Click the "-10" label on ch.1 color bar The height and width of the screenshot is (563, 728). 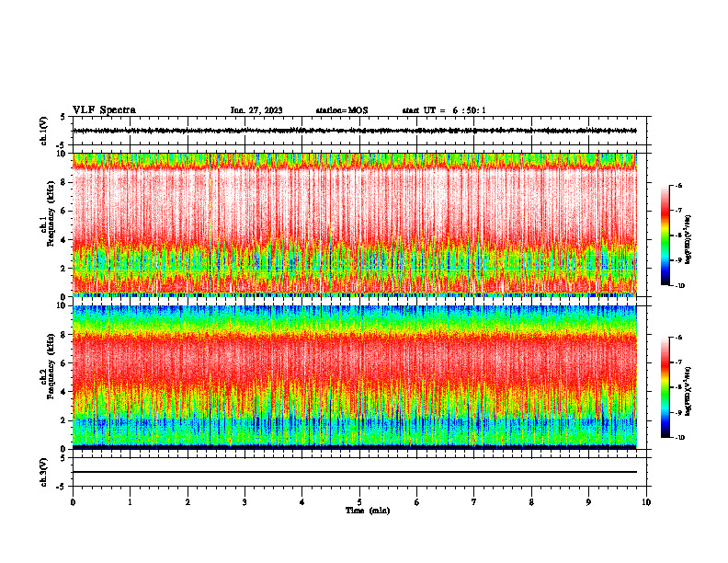679,286
